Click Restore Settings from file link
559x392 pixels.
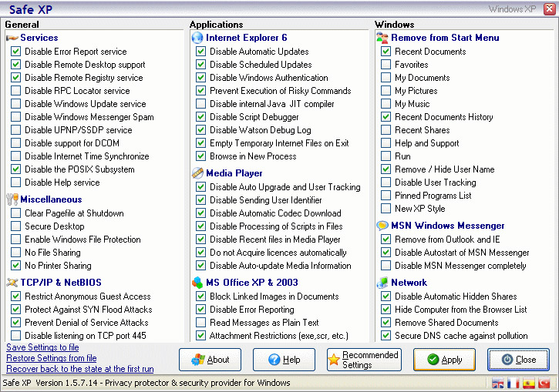[52, 358]
